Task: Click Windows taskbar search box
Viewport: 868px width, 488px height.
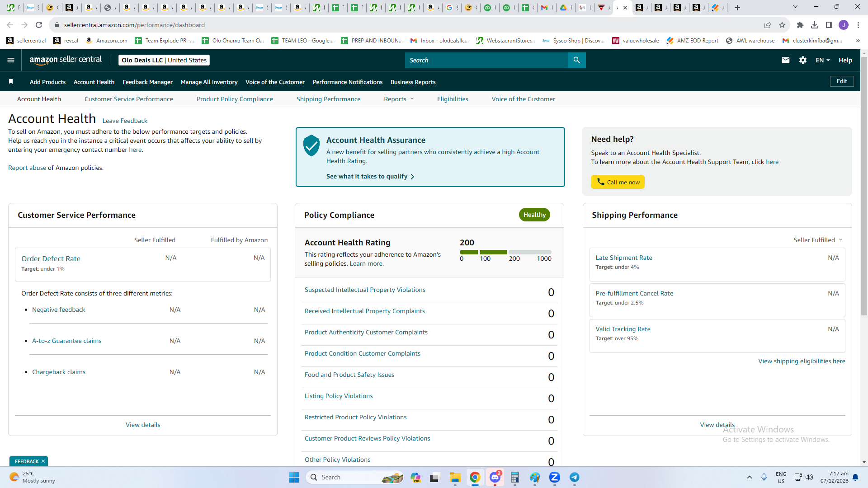Action: click(x=354, y=477)
